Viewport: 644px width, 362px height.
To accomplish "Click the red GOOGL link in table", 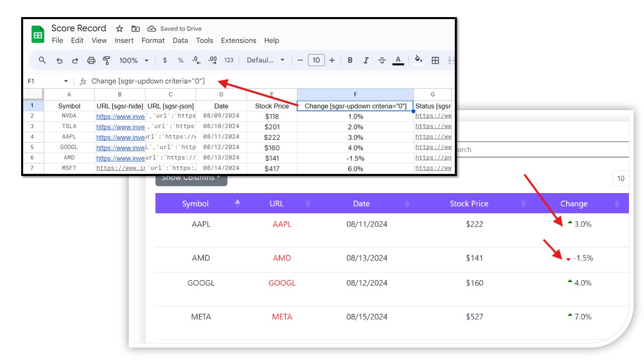I will (x=282, y=283).
